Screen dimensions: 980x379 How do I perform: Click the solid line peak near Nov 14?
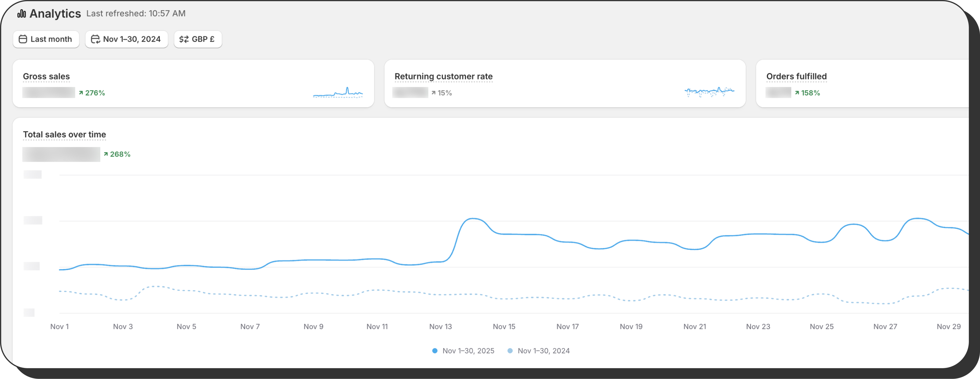473,219
